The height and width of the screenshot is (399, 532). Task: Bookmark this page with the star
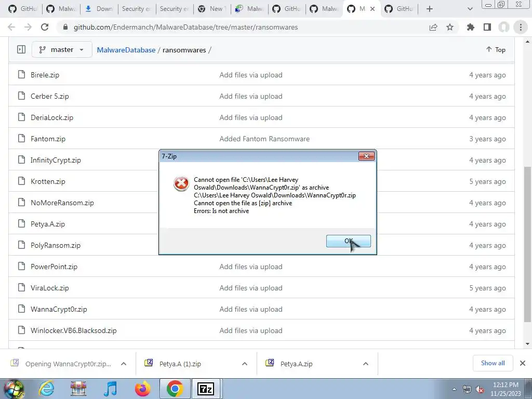click(x=450, y=27)
